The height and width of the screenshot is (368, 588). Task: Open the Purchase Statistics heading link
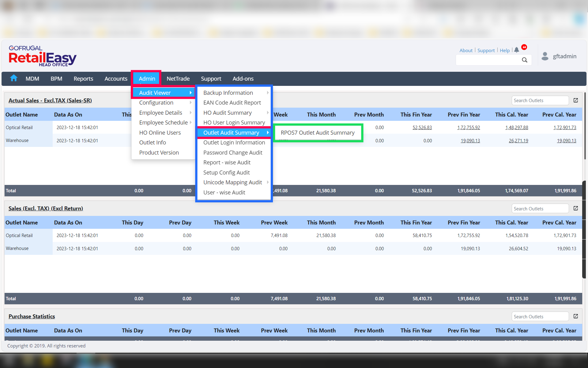[x=32, y=316]
